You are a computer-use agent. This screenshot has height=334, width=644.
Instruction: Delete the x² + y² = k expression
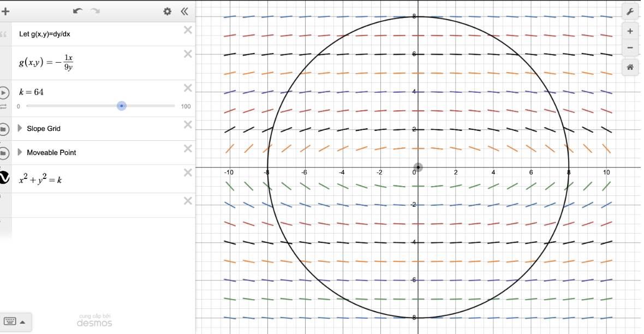click(x=188, y=172)
